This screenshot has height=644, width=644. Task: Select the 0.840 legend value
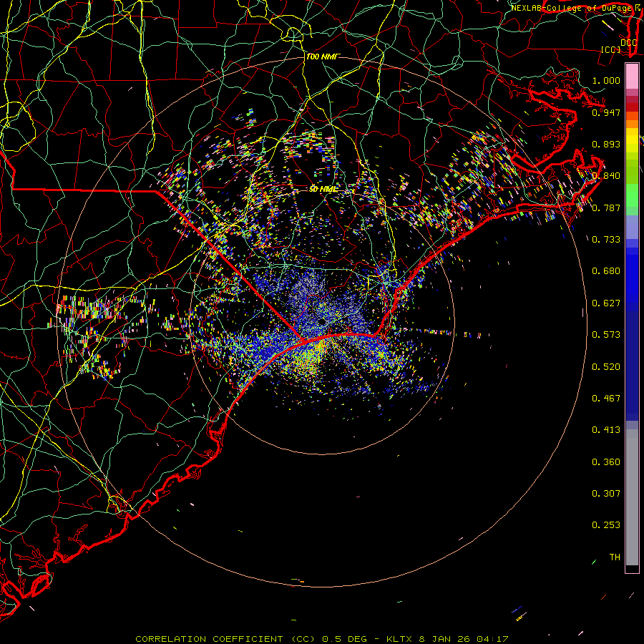point(606,176)
